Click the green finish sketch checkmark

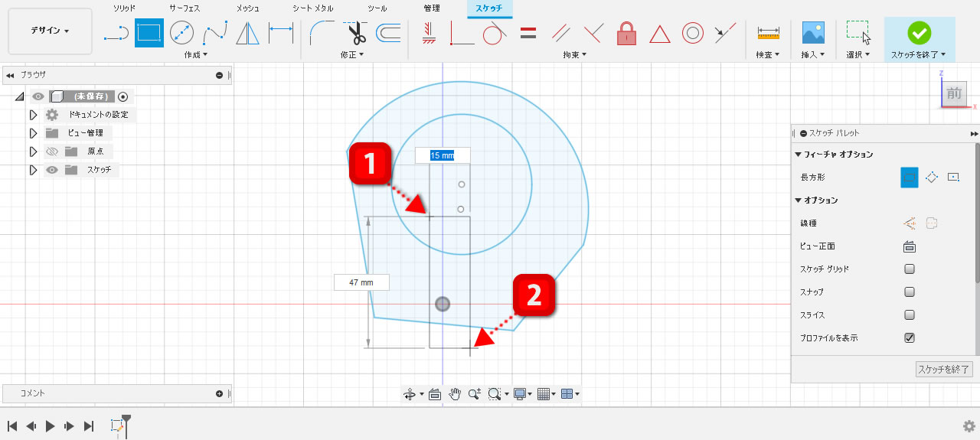(x=919, y=32)
